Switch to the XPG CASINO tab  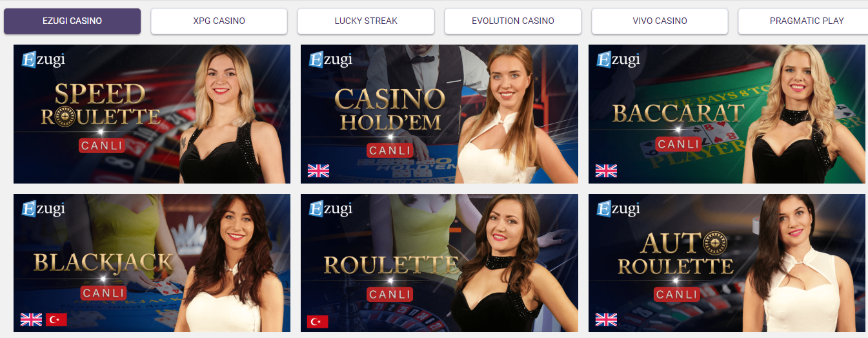[x=219, y=21]
